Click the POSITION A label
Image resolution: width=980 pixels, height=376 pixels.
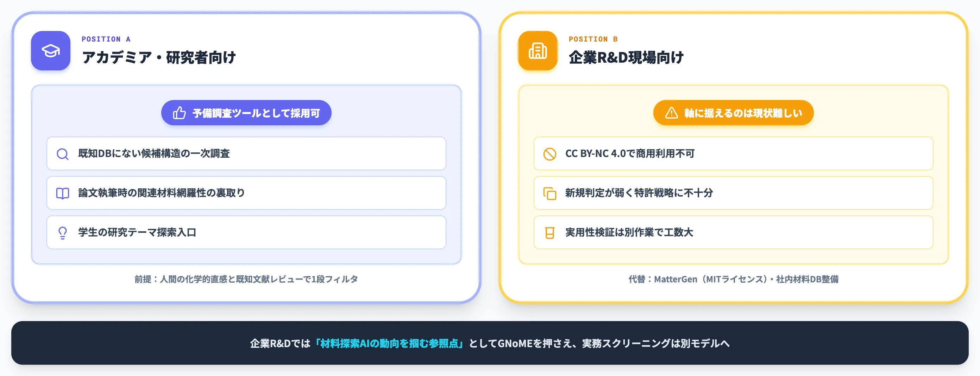106,39
